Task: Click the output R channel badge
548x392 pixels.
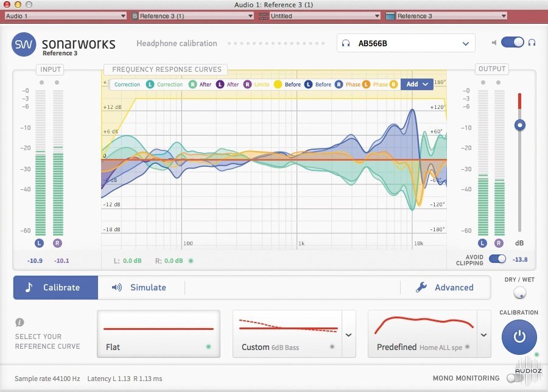Action: (x=499, y=243)
